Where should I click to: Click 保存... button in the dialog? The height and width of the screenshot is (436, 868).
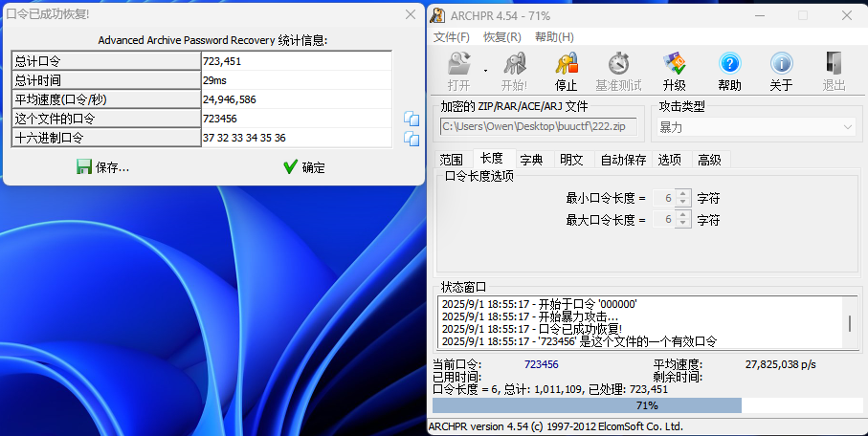(103, 167)
